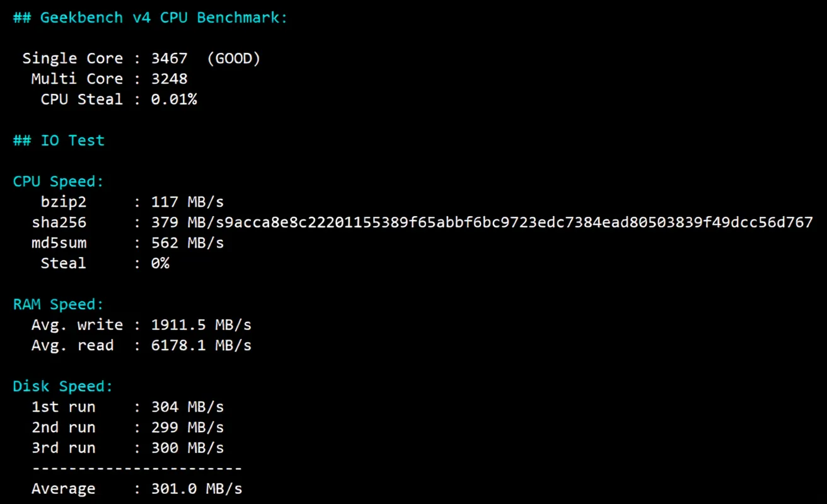Screen dimensions: 827x504
Task: Click the RAM Speed section label
Action: point(58,304)
